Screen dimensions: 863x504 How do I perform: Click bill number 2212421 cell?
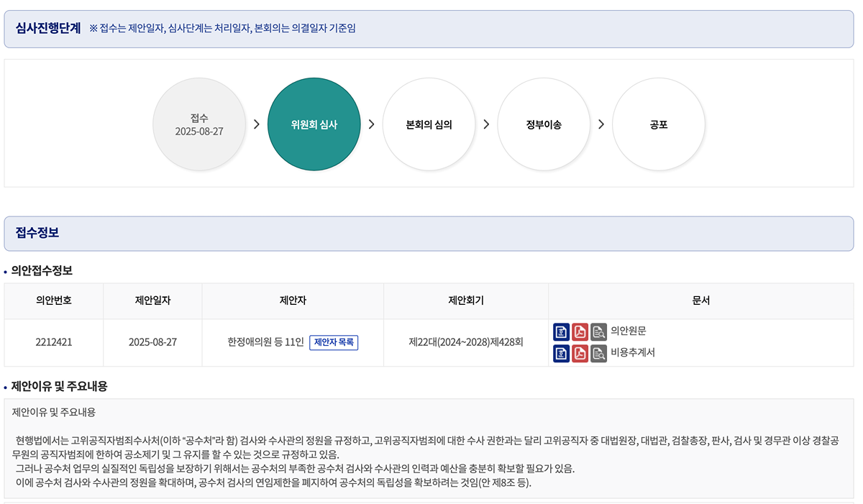(x=54, y=342)
